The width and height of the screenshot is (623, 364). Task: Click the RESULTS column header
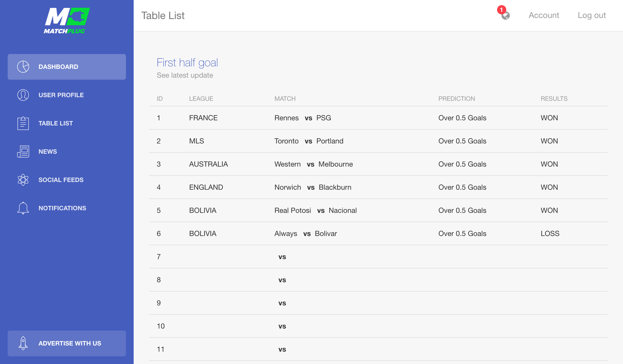pyautogui.click(x=554, y=99)
